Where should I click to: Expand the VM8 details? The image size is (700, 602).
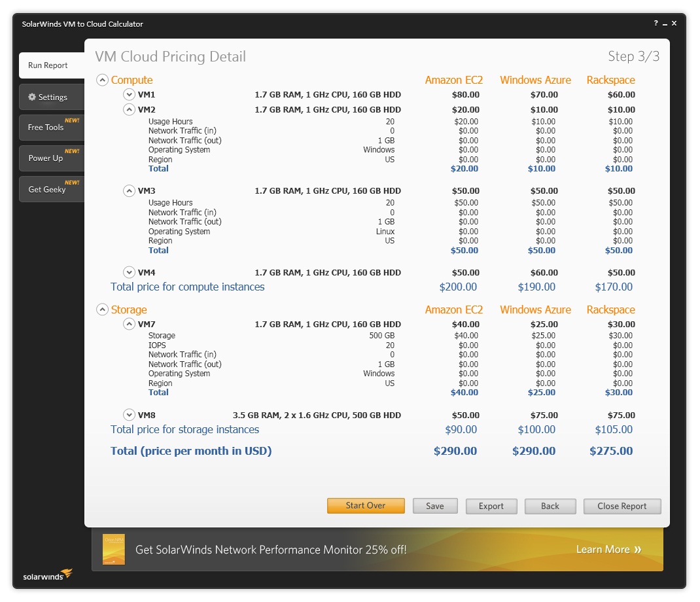coord(130,415)
